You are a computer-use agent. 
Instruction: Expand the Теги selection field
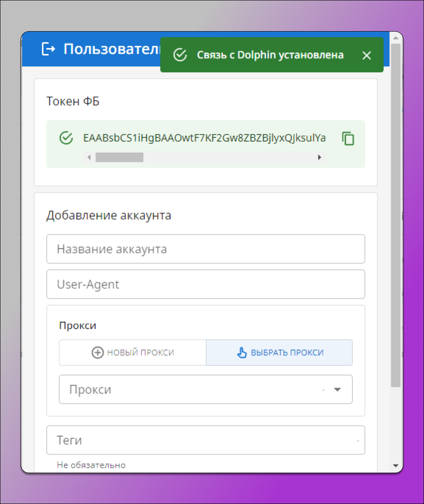[205, 440]
